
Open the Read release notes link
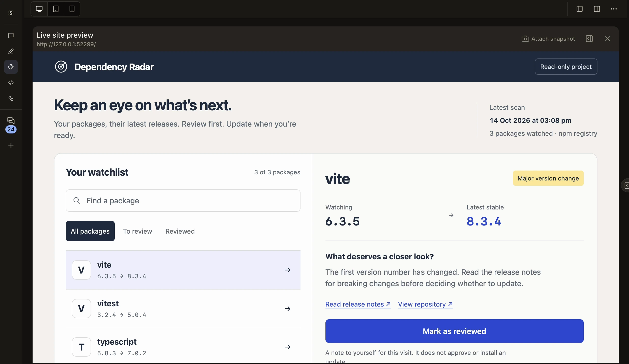(x=358, y=304)
